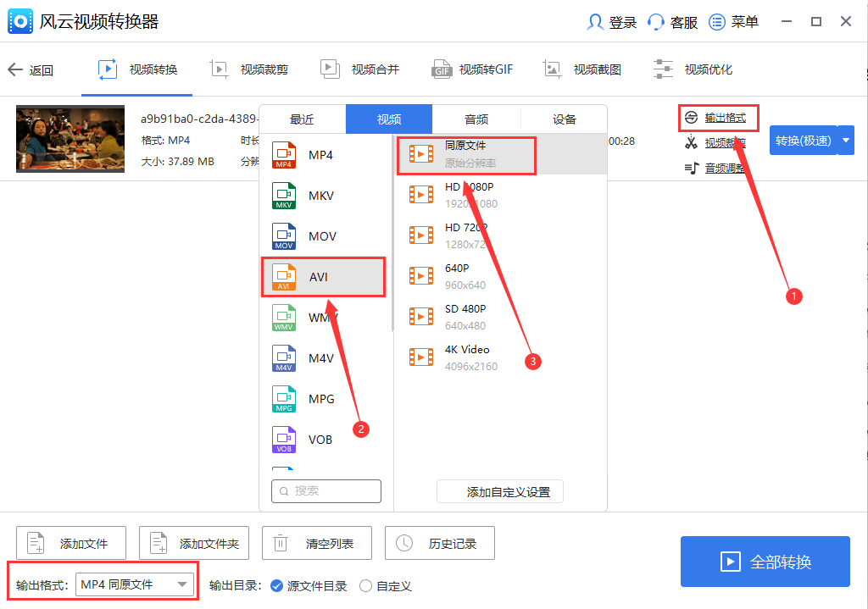Add a folder via 添加文件夹 icon
Image resolution: width=868 pixels, height=609 pixels.
coord(193,543)
